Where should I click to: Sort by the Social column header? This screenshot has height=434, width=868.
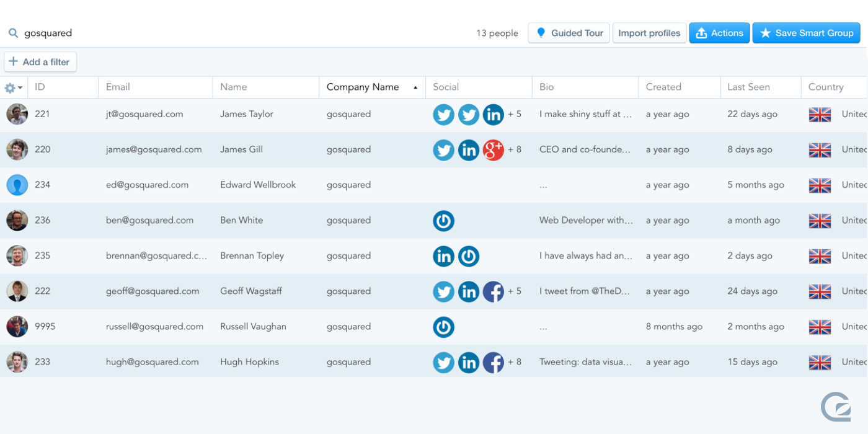pyautogui.click(x=479, y=87)
